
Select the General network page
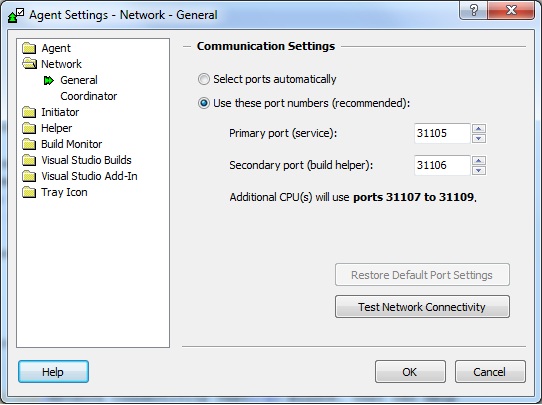click(79, 80)
